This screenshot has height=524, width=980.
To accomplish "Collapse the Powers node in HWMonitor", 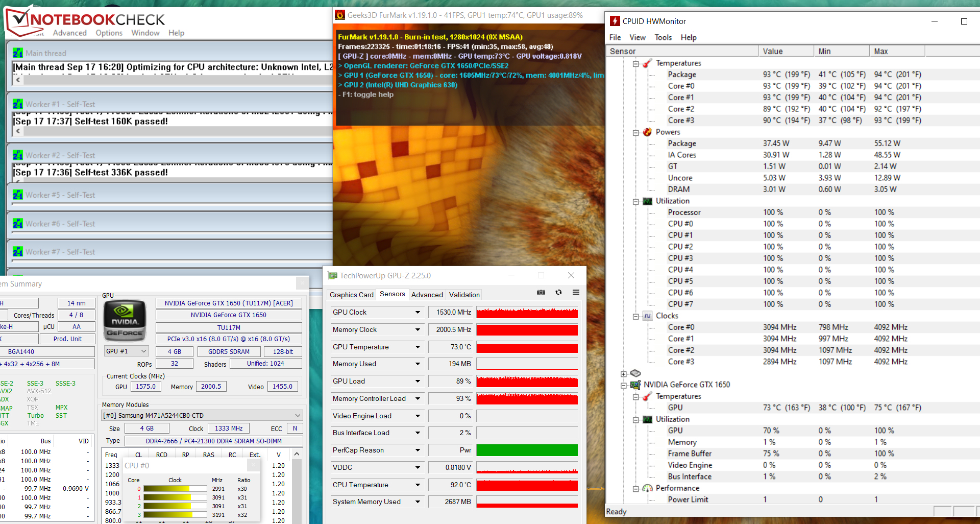I will pos(636,133).
